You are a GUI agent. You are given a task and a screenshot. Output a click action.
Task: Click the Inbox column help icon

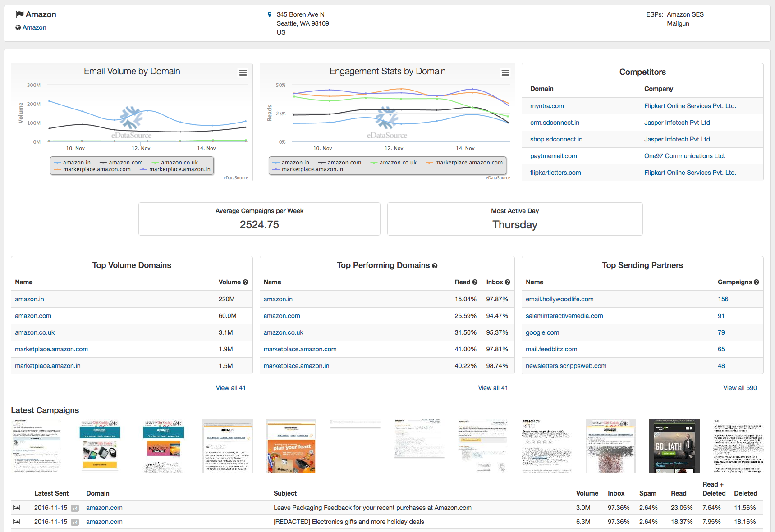[x=508, y=282]
